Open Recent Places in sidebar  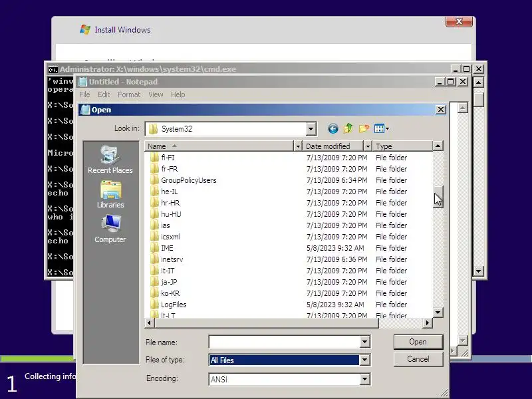coord(110,159)
